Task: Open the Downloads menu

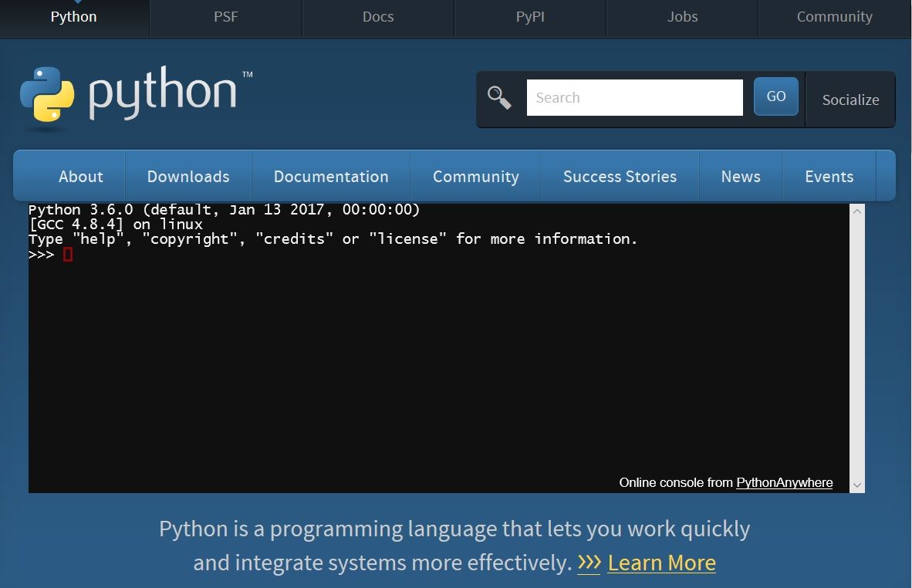Action: [187, 176]
